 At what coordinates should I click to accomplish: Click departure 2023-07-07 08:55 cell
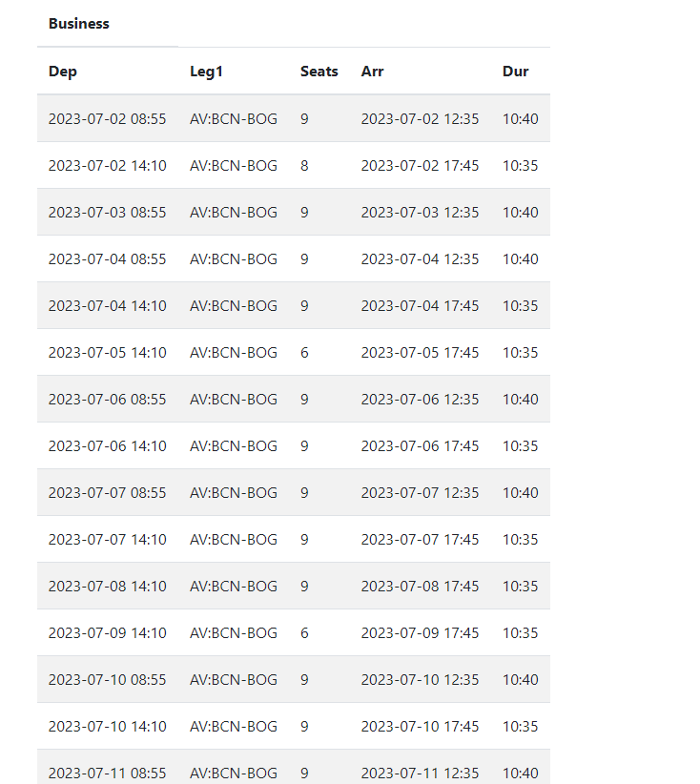point(107,493)
